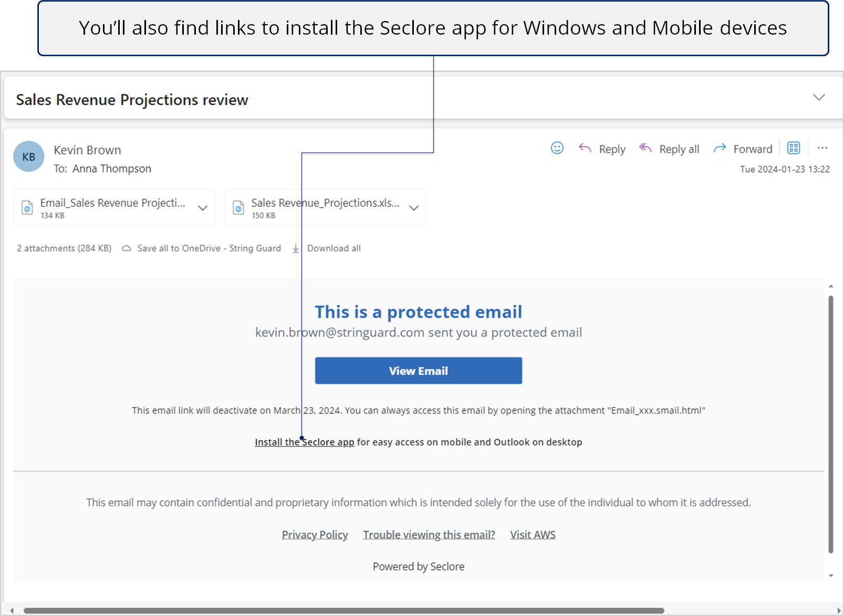
Task: Click the Powered by Seclore text
Action: coord(419,567)
